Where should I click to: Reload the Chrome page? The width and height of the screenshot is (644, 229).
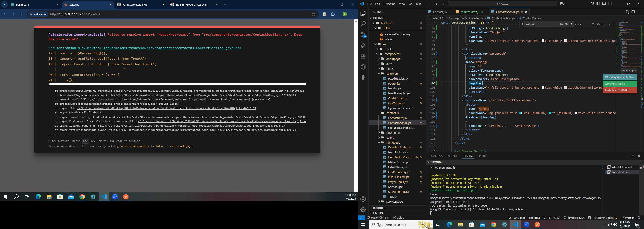click(x=21, y=14)
